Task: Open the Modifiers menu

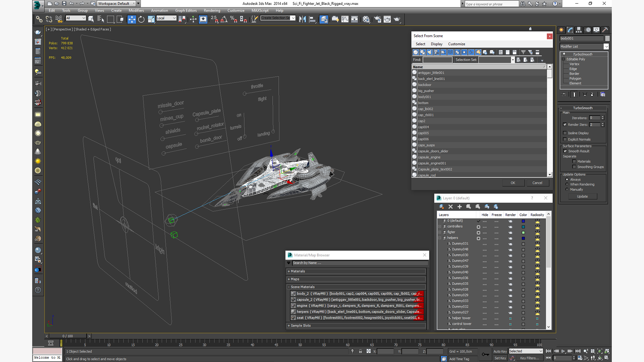Action: (136, 10)
